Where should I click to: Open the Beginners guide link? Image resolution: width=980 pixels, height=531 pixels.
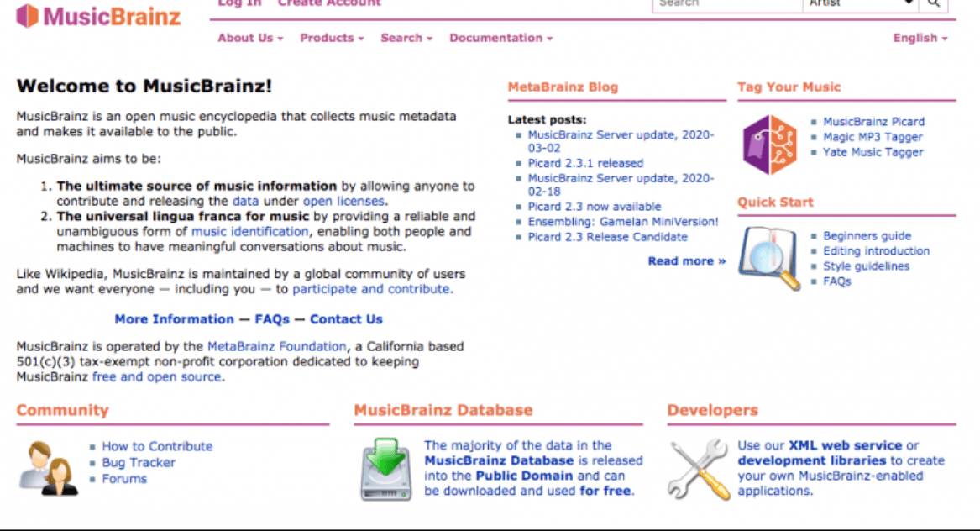pos(867,236)
